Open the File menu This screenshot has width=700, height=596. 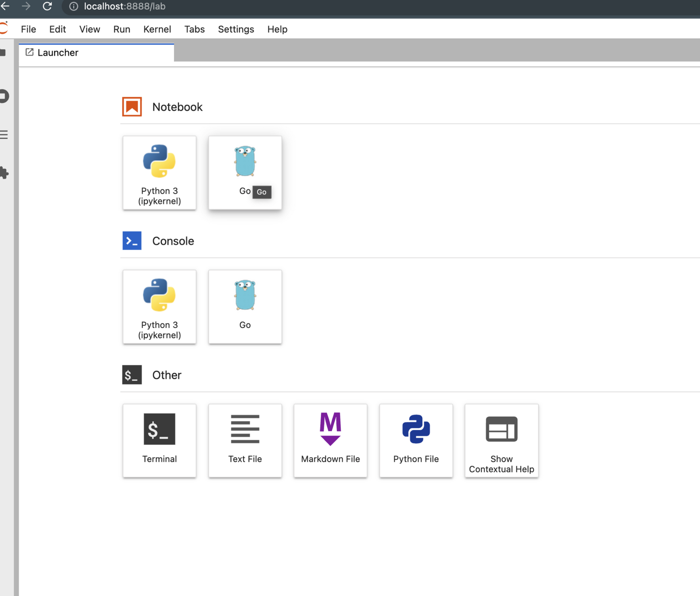pyautogui.click(x=28, y=29)
